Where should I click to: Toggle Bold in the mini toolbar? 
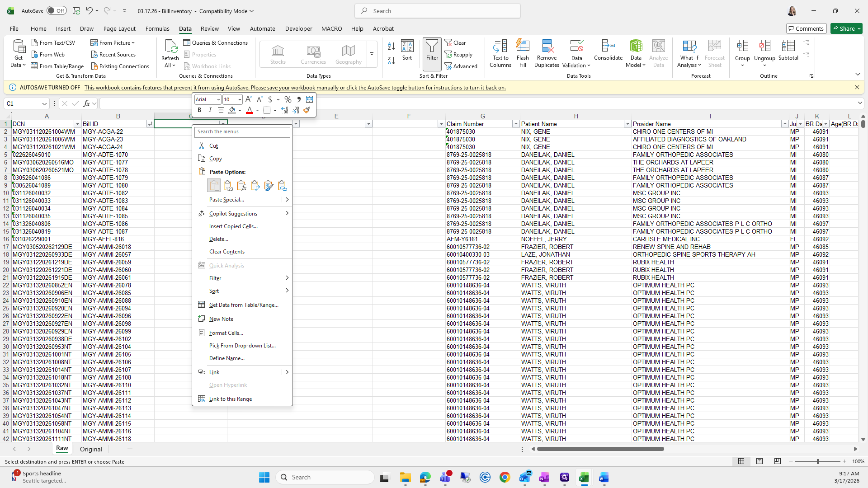tap(199, 110)
